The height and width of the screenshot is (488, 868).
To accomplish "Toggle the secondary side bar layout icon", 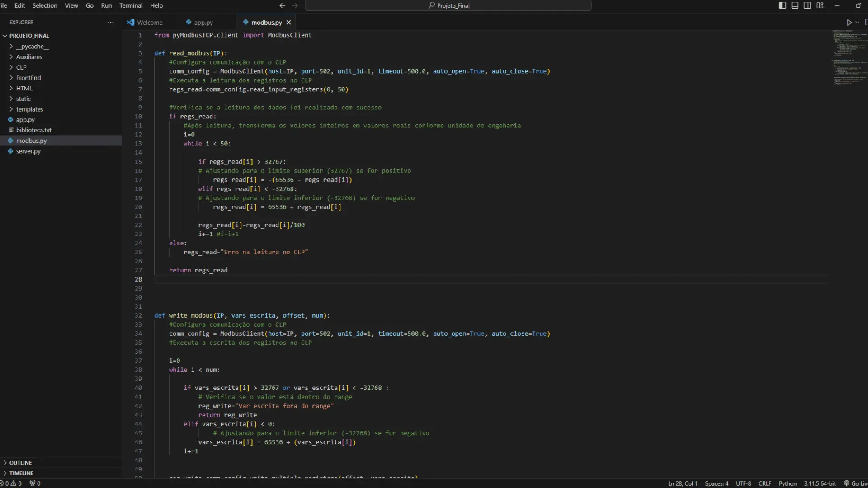I will click(807, 5).
